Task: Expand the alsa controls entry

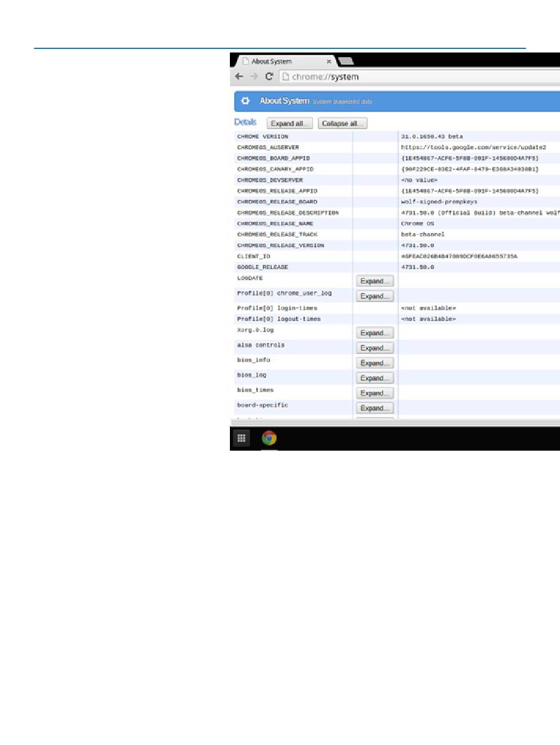Action: pos(375,348)
